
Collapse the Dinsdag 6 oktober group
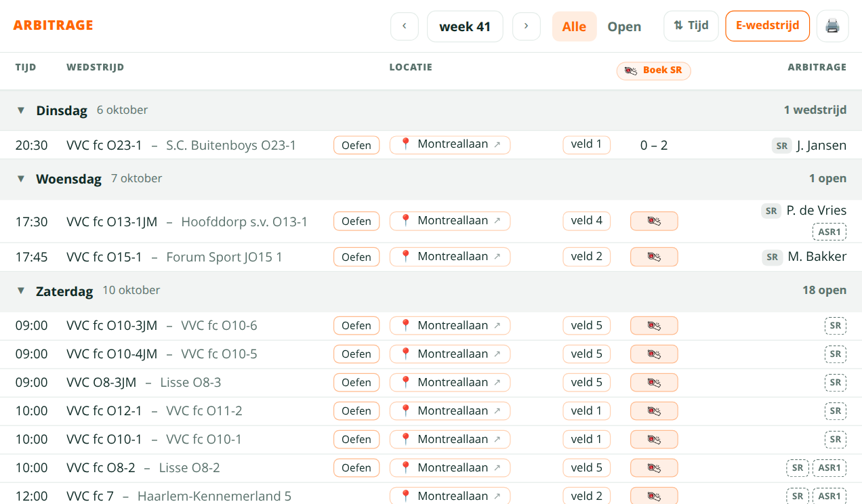pyautogui.click(x=21, y=110)
